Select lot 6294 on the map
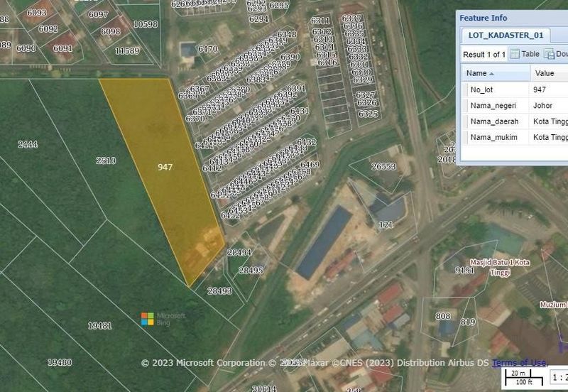Image resolution: width=568 pixels, height=392 pixels. click(258, 19)
